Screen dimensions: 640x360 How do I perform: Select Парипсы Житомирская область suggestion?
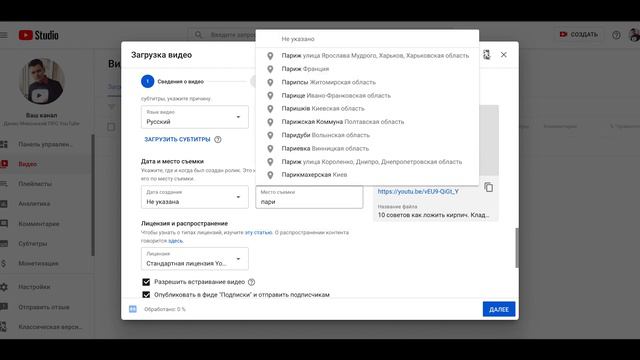367,82
